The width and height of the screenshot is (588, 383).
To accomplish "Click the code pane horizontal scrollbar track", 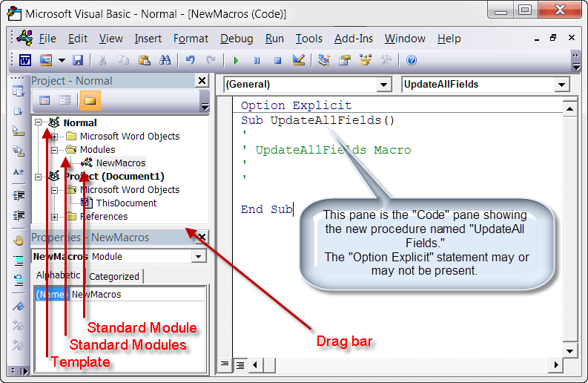I will point(408,364).
